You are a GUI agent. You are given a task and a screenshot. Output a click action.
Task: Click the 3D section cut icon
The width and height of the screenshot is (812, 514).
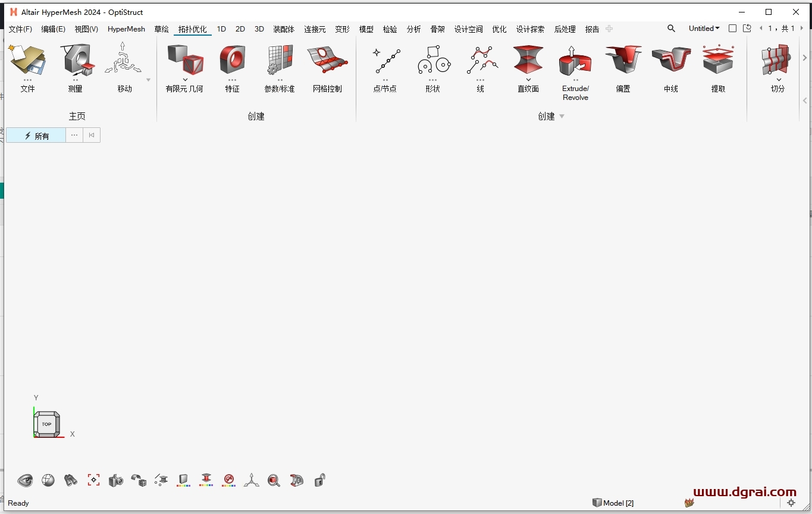click(x=296, y=480)
